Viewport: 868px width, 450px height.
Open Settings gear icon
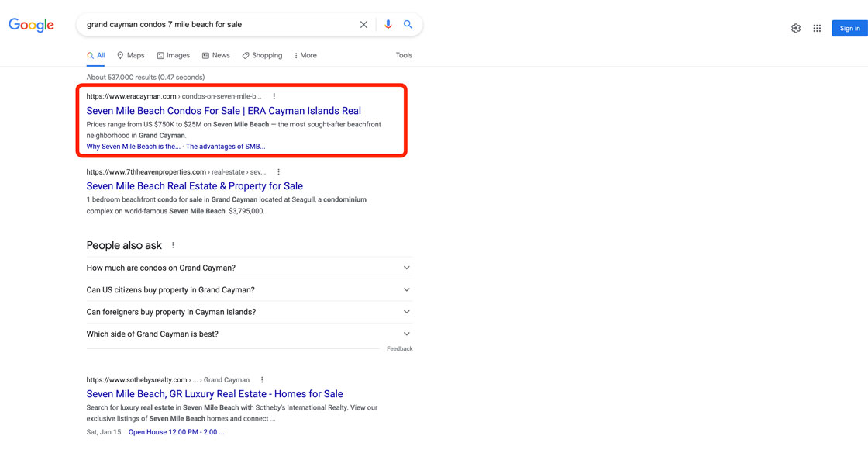point(795,28)
